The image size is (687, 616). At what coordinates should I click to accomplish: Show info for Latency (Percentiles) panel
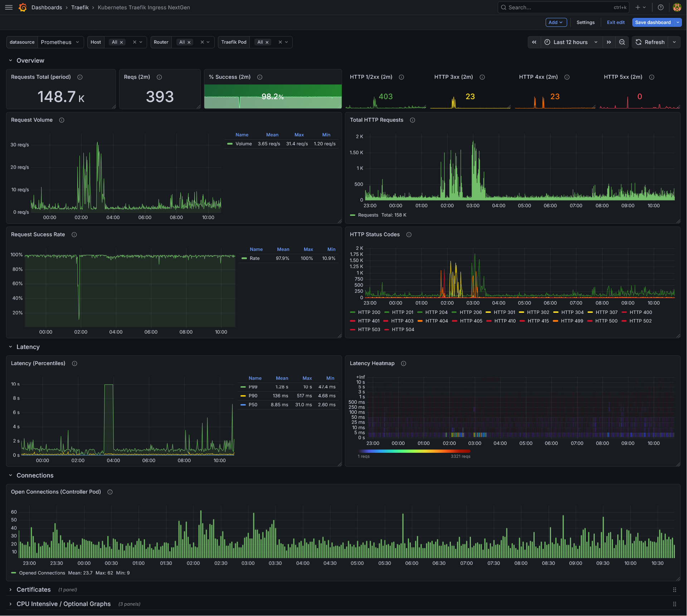point(74,364)
